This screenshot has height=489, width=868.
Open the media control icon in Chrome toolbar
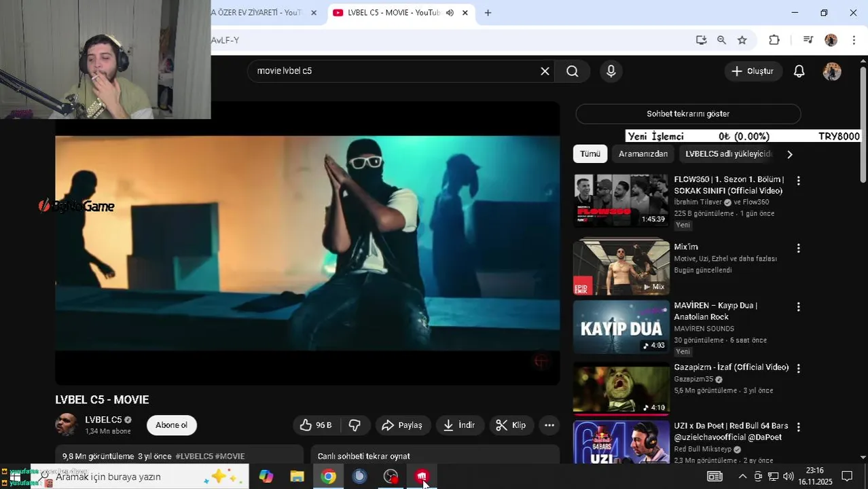pos(808,40)
